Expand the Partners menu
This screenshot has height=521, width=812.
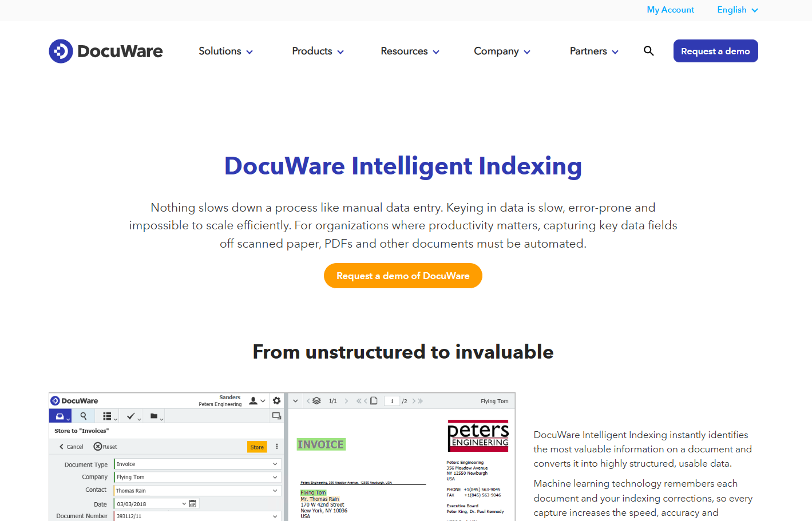pos(594,51)
